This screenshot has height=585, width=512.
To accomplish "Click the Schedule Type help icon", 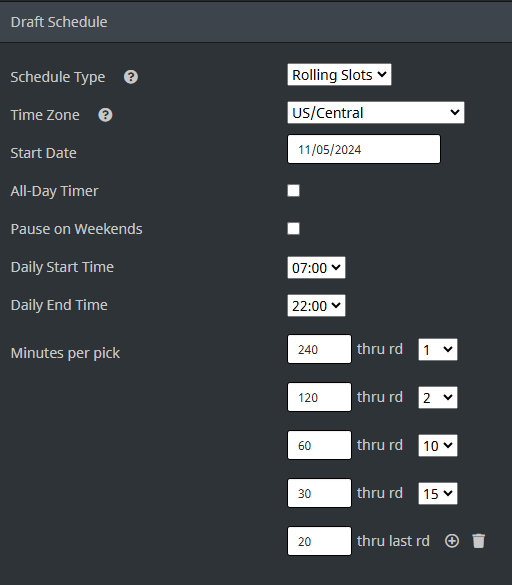I will (x=131, y=77).
